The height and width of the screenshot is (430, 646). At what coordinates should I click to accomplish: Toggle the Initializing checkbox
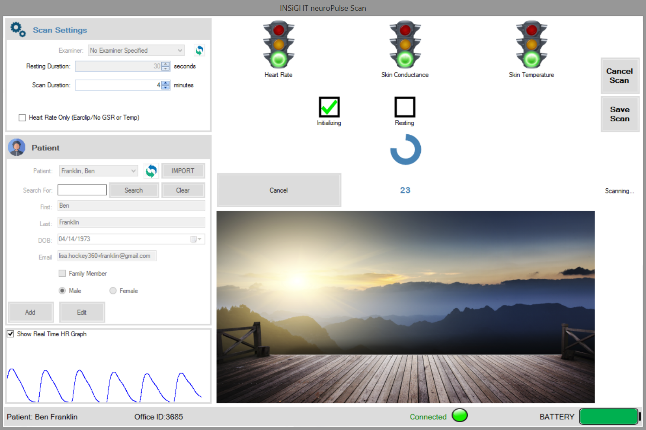tap(329, 107)
